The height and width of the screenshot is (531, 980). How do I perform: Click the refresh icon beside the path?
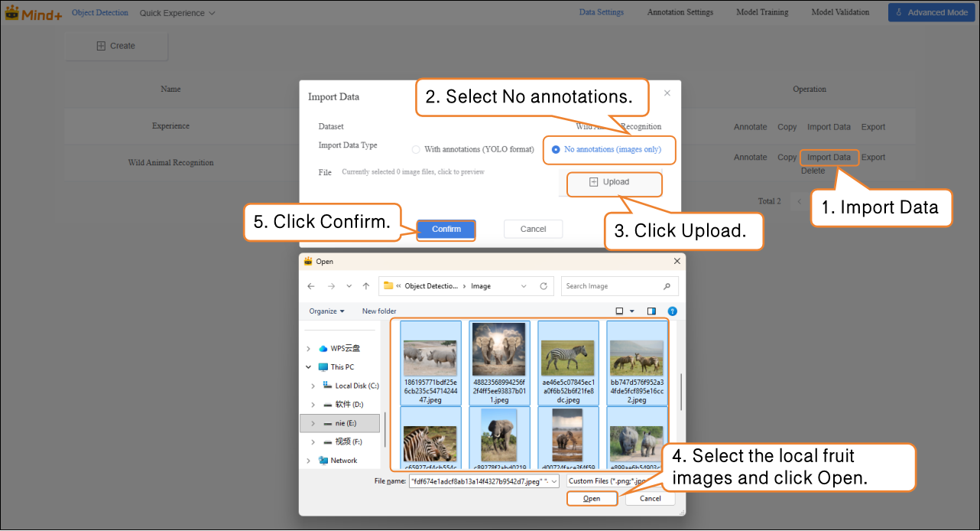click(x=544, y=286)
